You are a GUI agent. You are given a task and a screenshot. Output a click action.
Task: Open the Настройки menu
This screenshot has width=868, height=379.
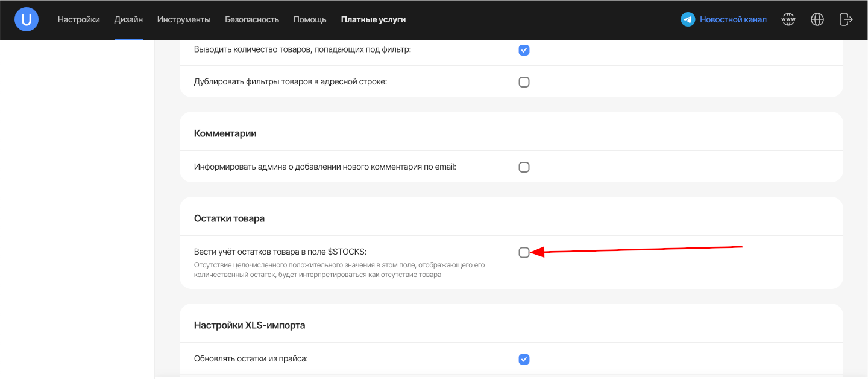pos(79,19)
